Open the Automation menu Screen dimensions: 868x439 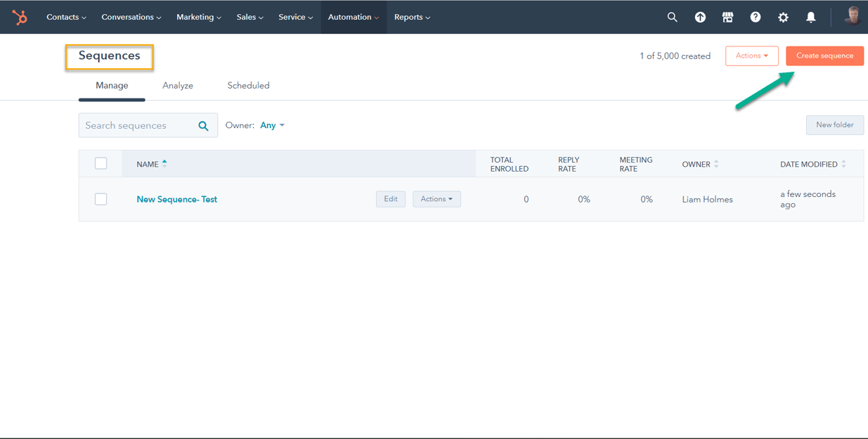(353, 17)
